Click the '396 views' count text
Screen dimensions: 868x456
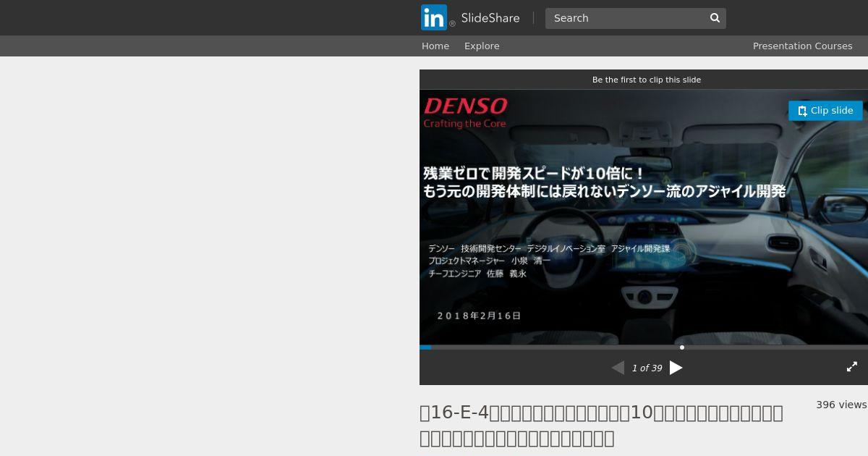click(x=841, y=405)
